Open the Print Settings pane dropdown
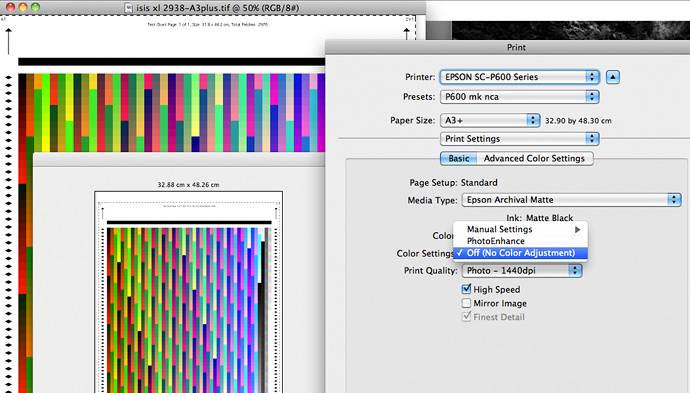Image resolution: width=690 pixels, height=393 pixels. coord(520,139)
